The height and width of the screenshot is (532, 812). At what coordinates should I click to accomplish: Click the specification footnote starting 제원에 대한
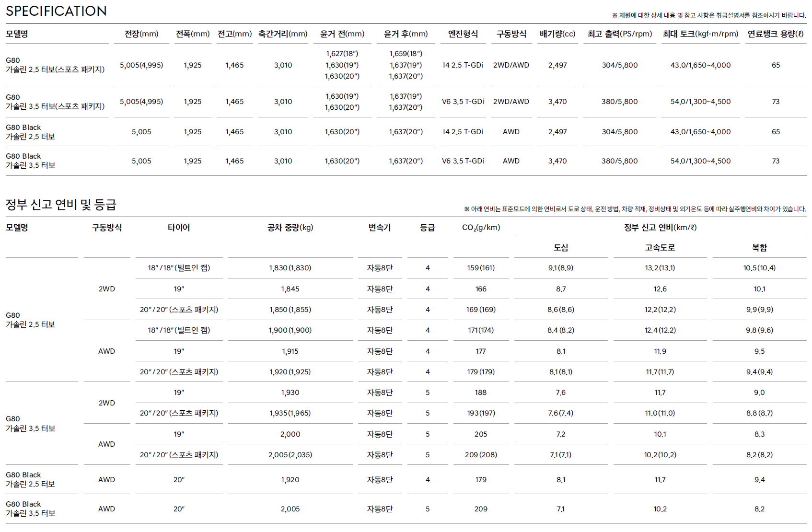coord(709,15)
